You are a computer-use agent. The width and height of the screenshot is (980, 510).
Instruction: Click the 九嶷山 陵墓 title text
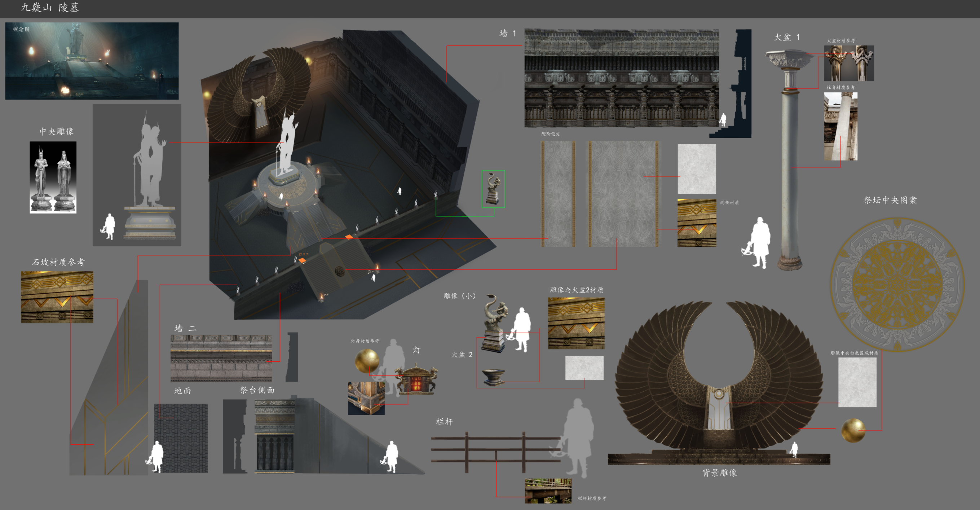pyautogui.click(x=50, y=8)
